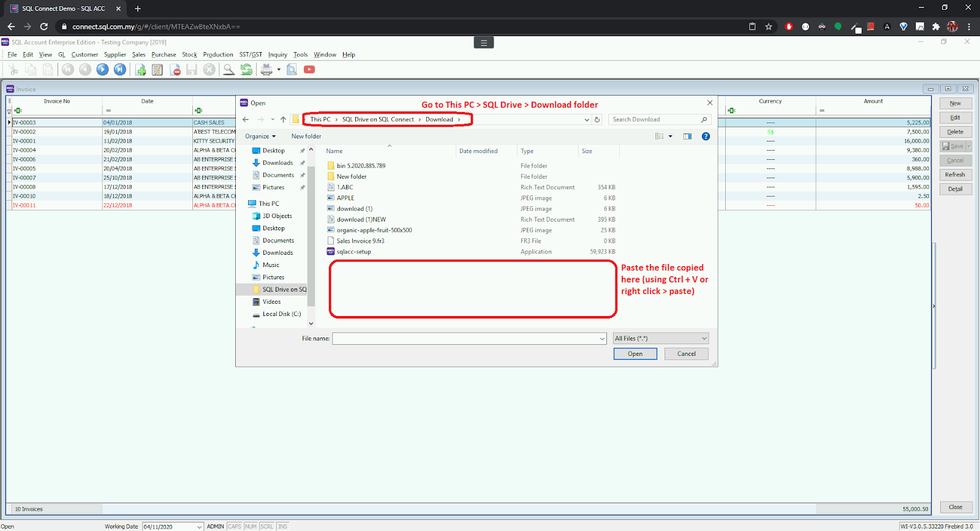
Task: Click the grey Cancel X toolbar icon
Action: [209, 70]
